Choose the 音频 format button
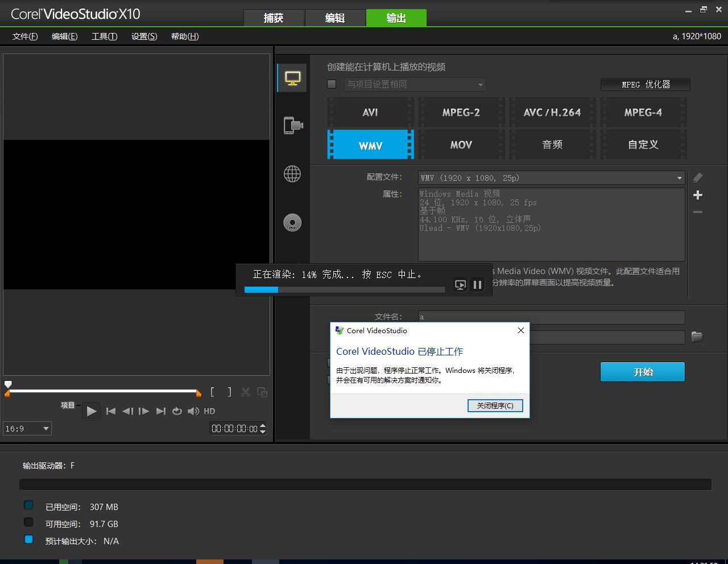 (x=552, y=144)
